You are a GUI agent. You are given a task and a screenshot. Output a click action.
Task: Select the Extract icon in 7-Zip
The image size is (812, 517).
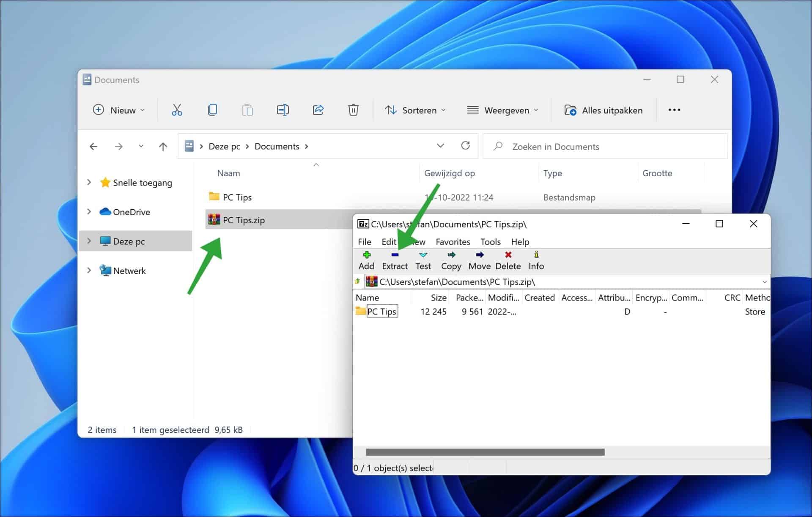395,260
